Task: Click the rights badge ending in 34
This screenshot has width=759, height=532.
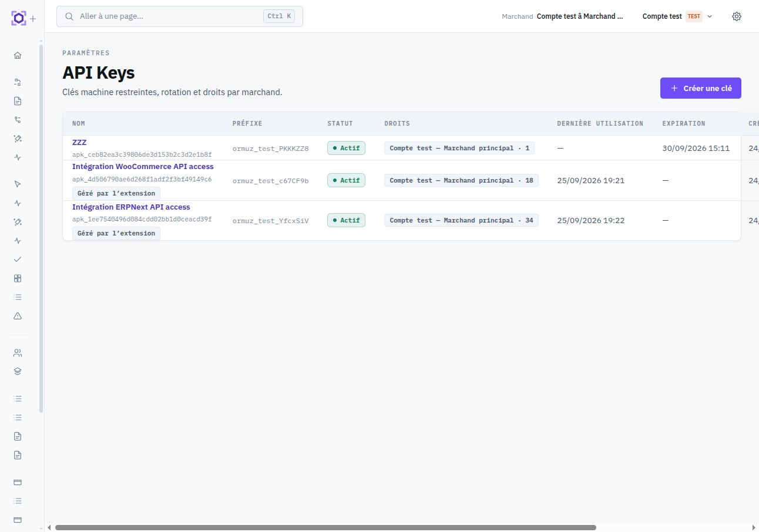Action: [461, 220]
